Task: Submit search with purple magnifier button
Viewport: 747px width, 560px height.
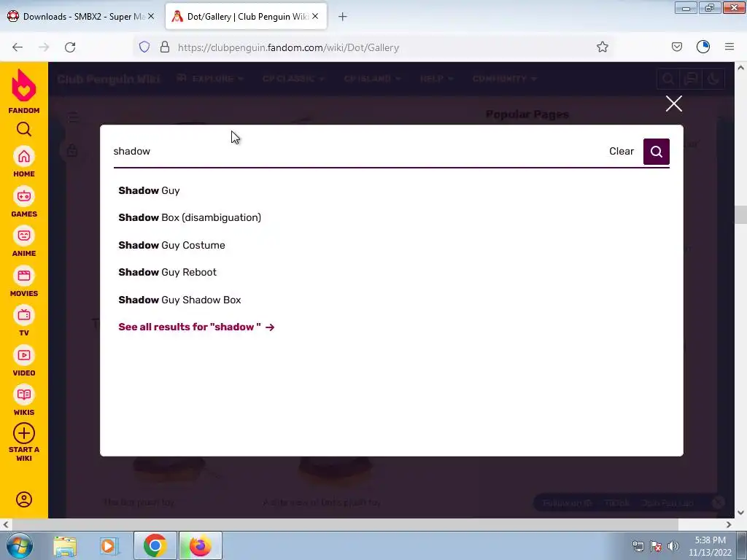Action: click(x=656, y=152)
